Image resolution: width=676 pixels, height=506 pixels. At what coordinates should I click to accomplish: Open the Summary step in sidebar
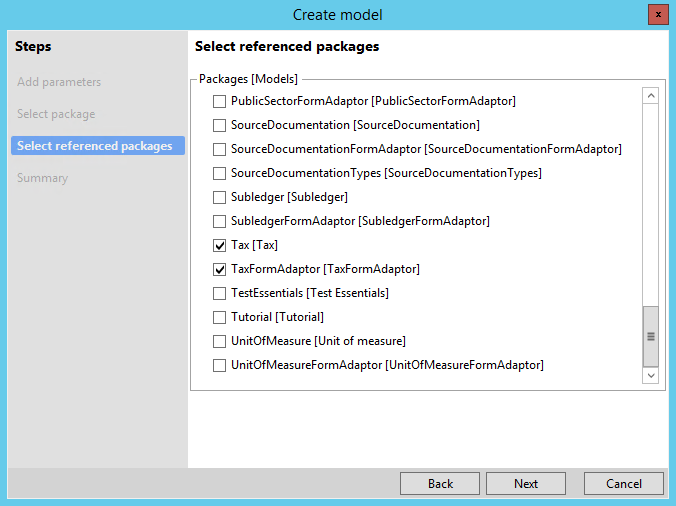(x=43, y=178)
